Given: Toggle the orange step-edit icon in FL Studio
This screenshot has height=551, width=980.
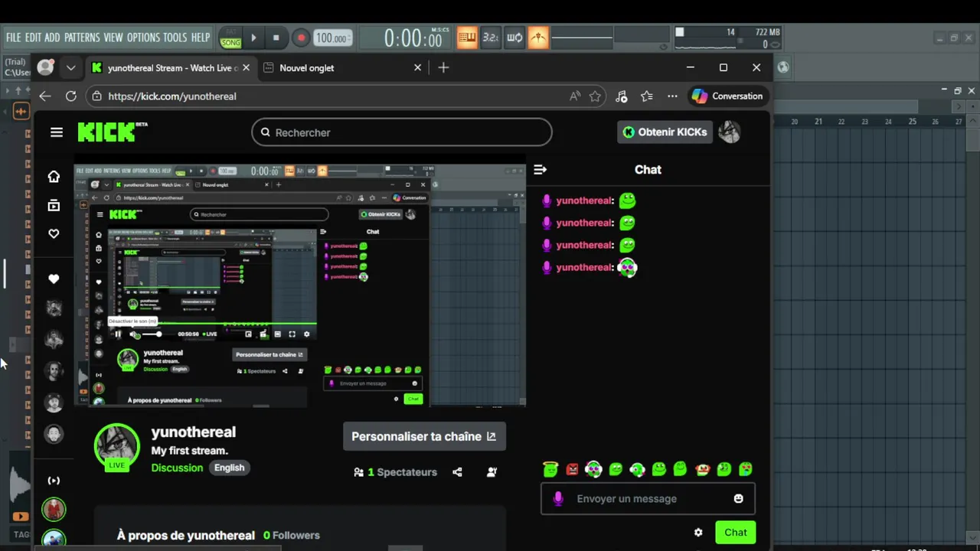Looking at the screenshot, I should click(x=538, y=37).
